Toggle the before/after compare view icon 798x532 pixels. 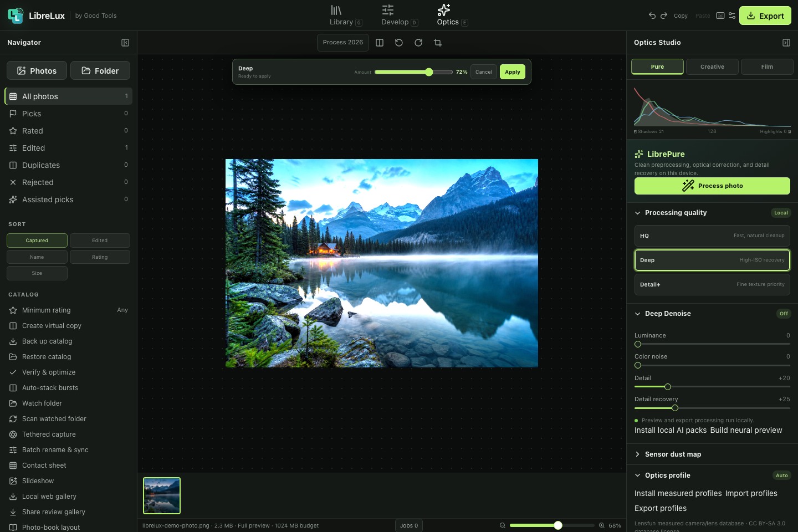click(380, 43)
